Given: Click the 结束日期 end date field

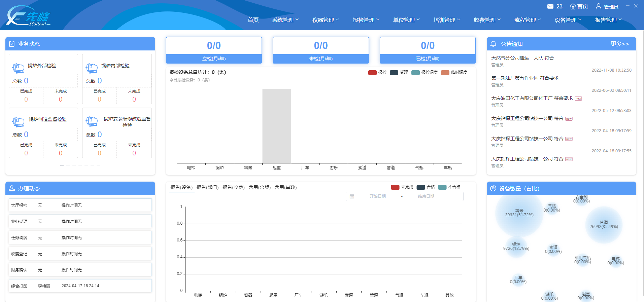Looking at the screenshot, I should pos(426,196).
